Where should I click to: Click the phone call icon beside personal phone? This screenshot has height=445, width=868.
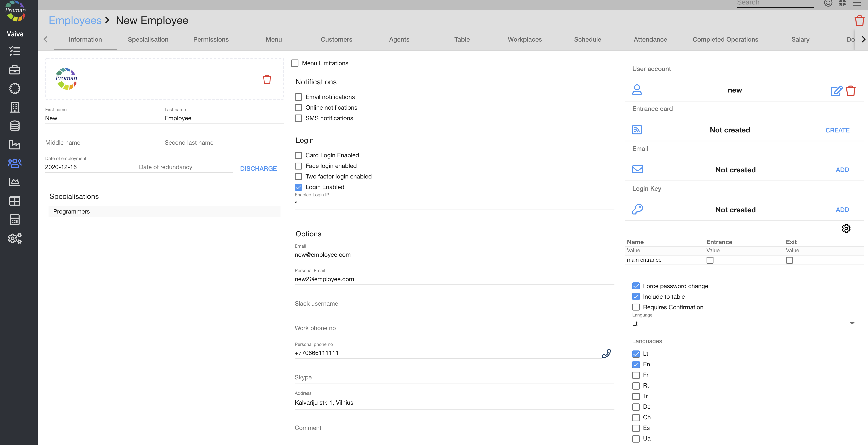(x=606, y=353)
